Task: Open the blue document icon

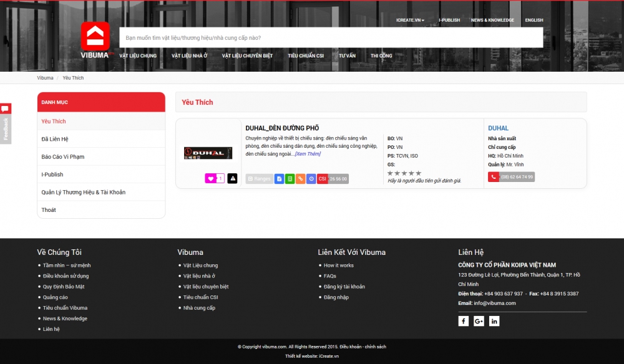Action: coord(280,179)
